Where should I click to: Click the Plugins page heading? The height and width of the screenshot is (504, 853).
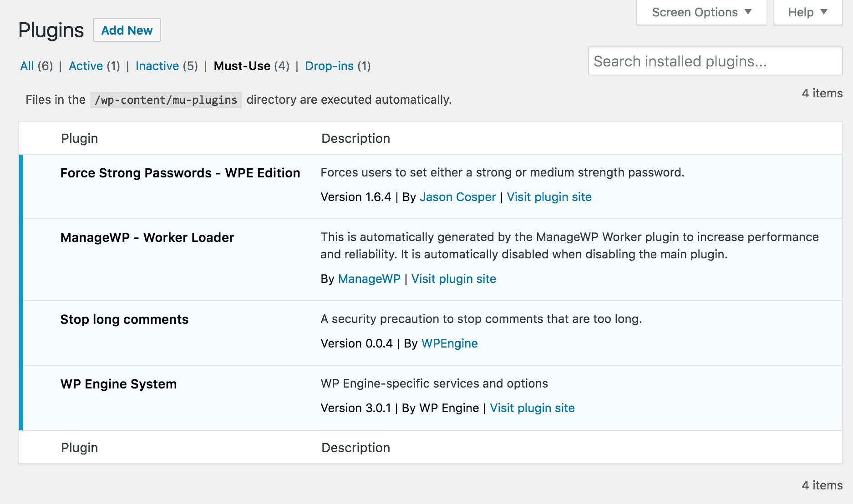coord(51,30)
